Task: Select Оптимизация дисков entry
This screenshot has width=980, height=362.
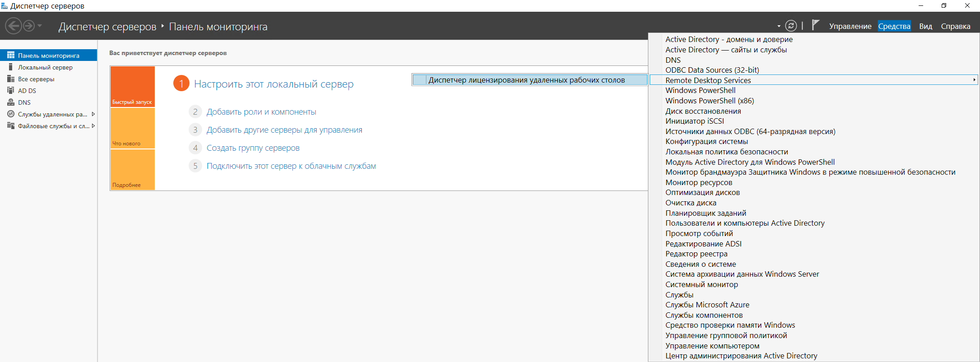Action: [x=703, y=192]
